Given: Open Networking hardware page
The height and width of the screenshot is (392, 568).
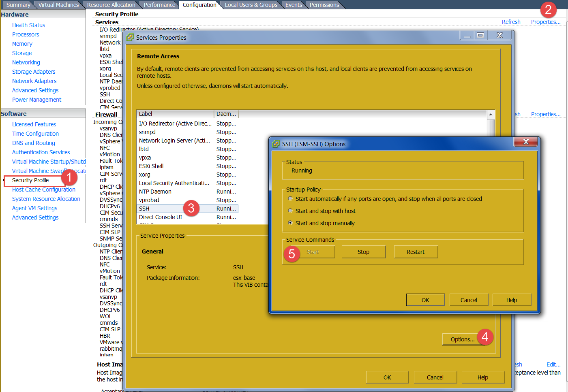Looking at the screenshot, I should [26, 62].
